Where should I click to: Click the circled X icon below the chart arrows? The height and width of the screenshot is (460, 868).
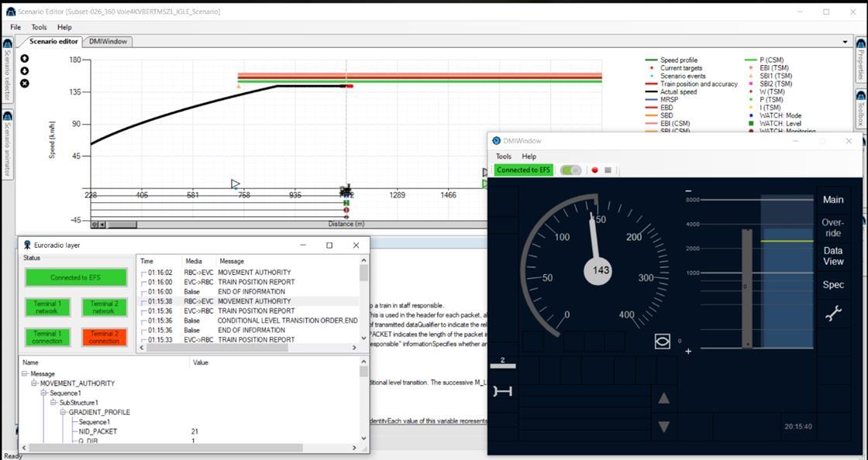[24, 83]
